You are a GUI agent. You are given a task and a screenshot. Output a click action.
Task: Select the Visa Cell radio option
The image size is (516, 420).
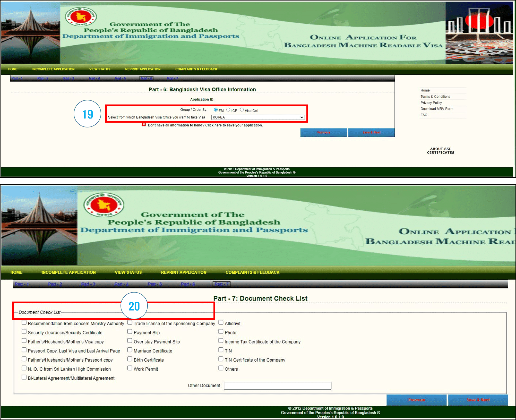242,110
